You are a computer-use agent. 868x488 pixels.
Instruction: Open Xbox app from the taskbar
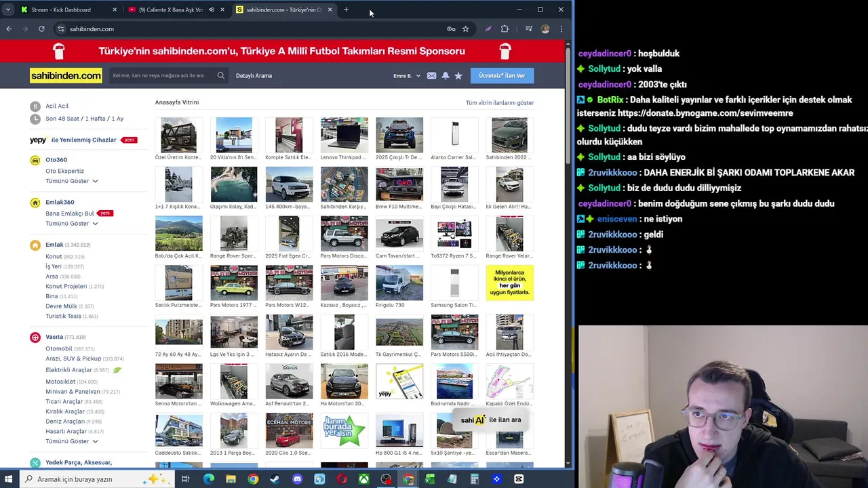click(364, 479)
